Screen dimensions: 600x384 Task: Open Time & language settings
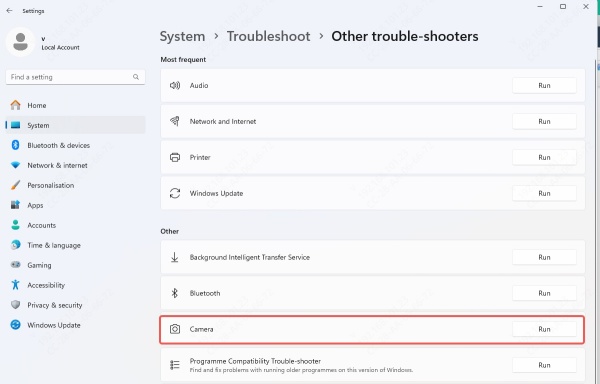[x=75, y=245]
